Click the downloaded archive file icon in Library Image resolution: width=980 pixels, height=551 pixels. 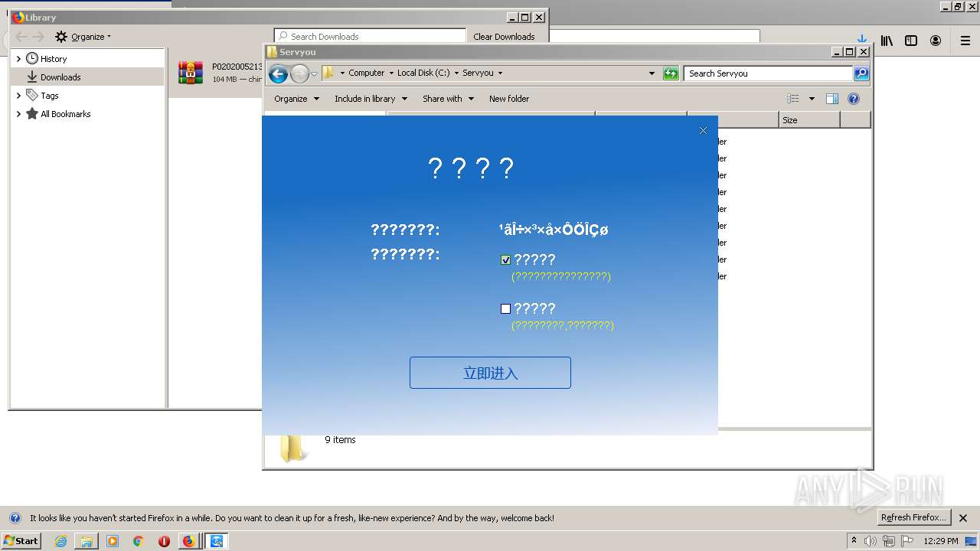pos(191,73)
